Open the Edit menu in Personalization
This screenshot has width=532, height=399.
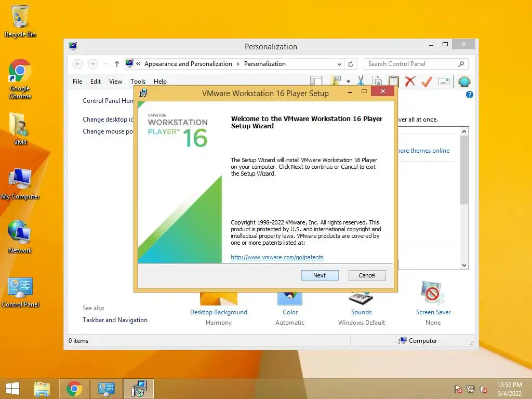(x=96, y=82)
